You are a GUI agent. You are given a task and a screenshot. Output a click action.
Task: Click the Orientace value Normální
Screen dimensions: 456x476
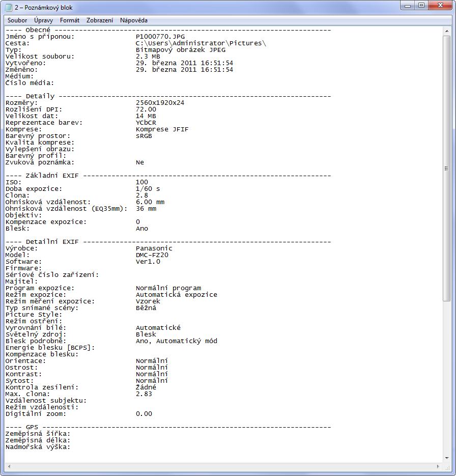click(x=152, y=361)
